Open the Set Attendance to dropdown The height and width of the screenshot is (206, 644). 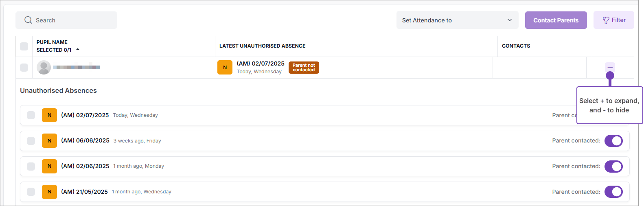tap(457, 20)
